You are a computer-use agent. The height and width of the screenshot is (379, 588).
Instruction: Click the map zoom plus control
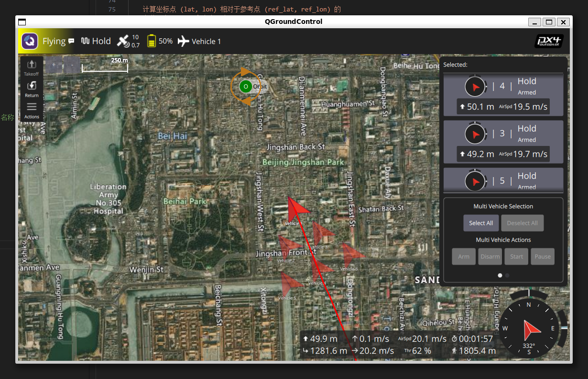54,65
